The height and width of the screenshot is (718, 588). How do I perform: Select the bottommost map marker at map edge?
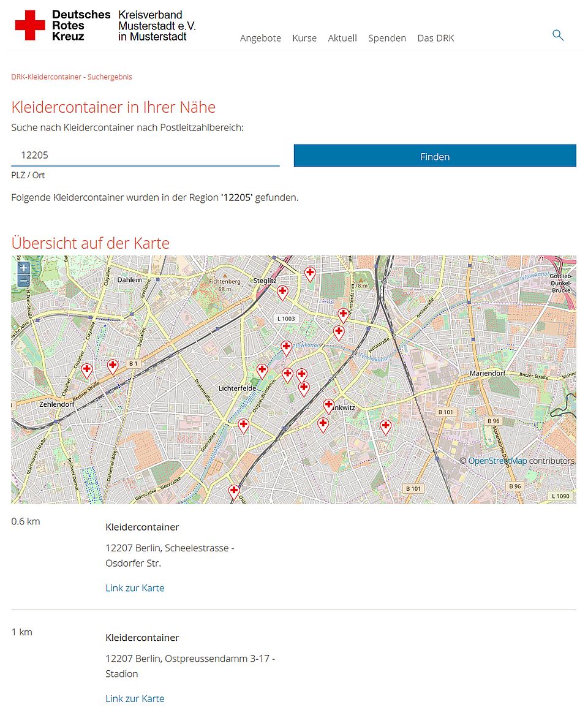point(234,491)
